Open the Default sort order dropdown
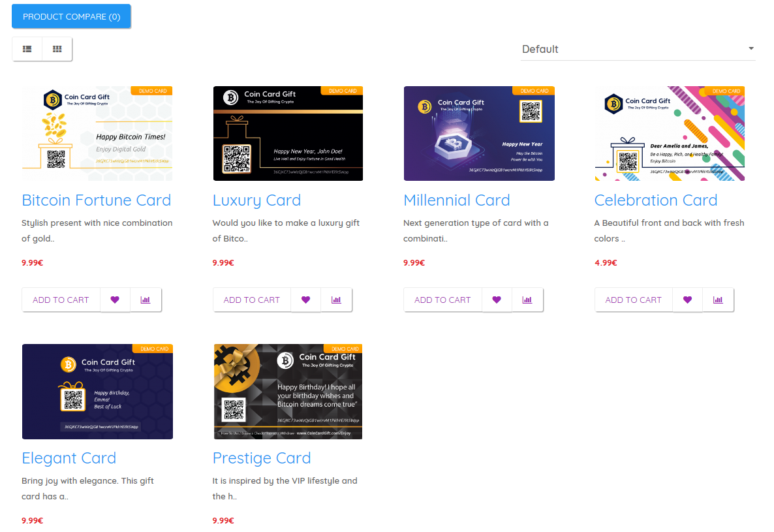Image resolution: width=774 pixels, height=532 pixels. pyautogui.click(x=638, y=49)
